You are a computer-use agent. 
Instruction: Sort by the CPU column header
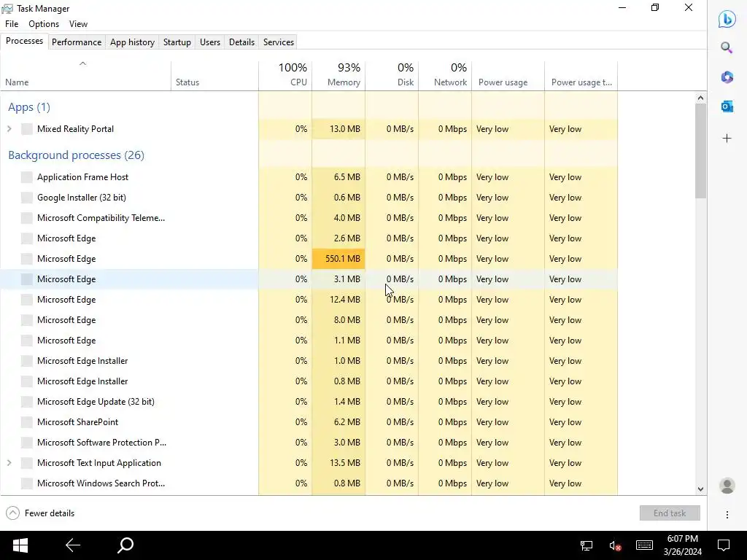coord(285,75)
